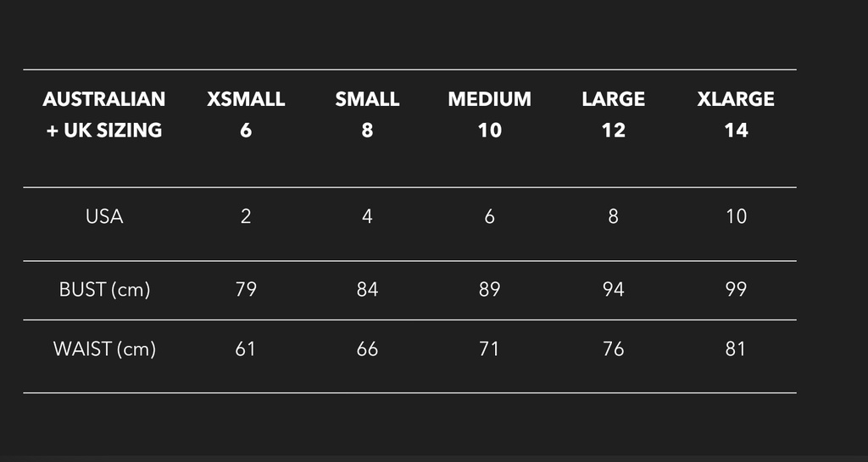The height and width of the screenshot is (462, 868).
Task: Click the WAIST (cm) row label
Action: (x=104, y=348)
